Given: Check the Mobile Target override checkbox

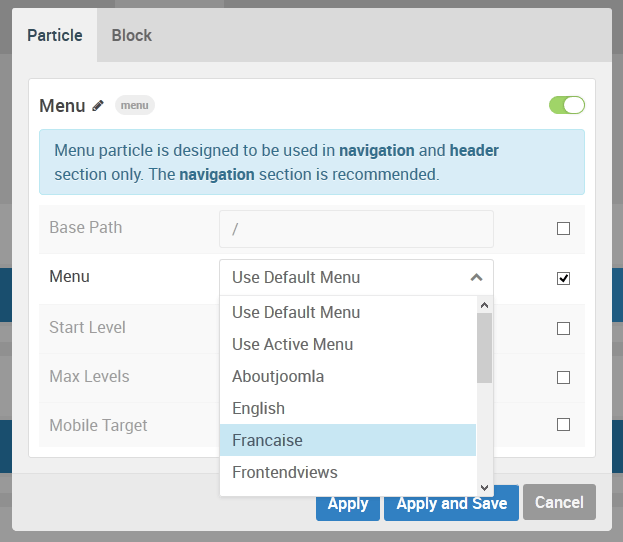Looking at the screenshot, I should (564, 425).
